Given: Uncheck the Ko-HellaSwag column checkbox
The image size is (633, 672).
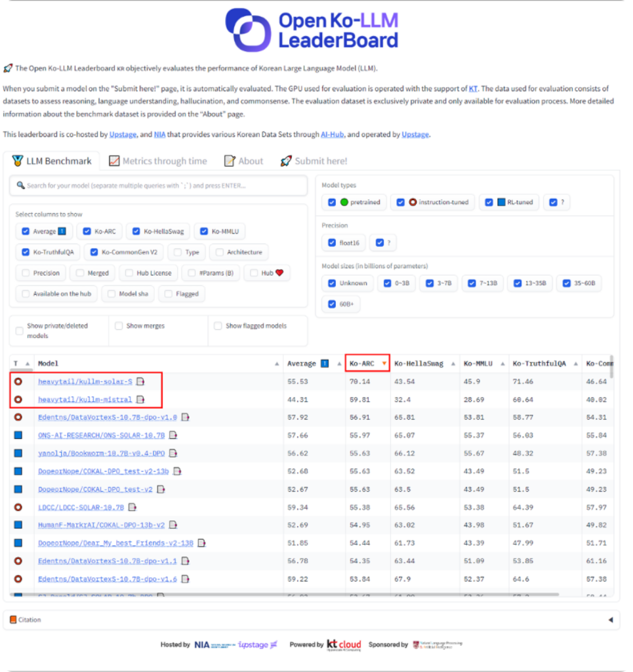Looking at the screenshot, I should pos(136,231).
